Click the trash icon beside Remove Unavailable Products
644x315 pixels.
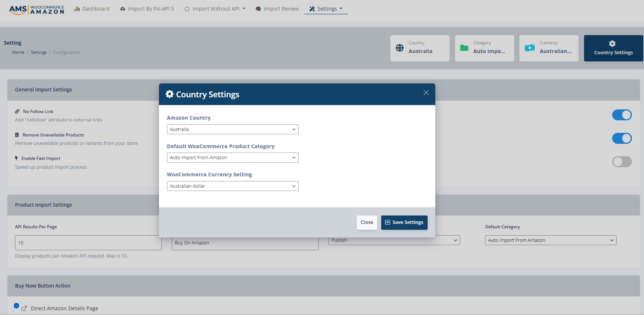[17, 135]
